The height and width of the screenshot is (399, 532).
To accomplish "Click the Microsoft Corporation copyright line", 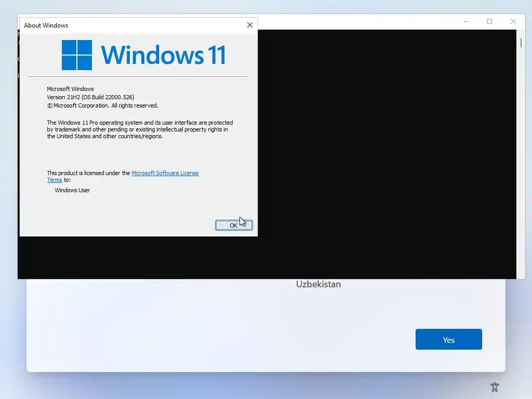I will coord(102,105).
